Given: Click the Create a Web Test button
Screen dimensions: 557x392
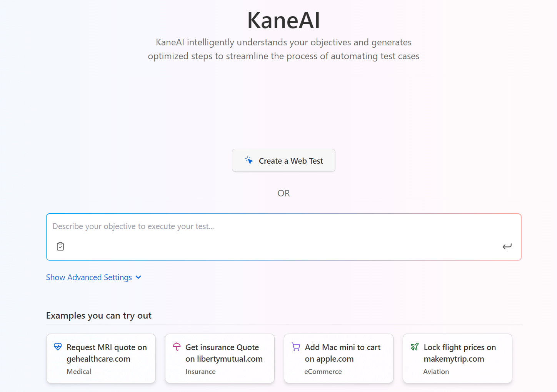Looking at the screenshot, I should [284, 160].
